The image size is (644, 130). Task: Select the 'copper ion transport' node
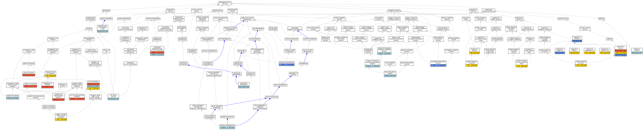coord(30,85)
